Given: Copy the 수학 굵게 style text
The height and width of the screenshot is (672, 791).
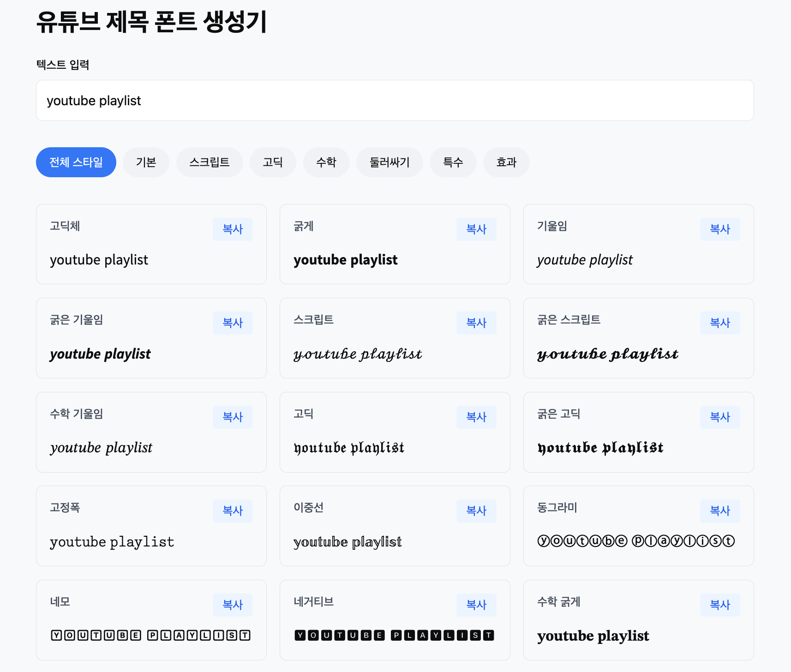Looking at the screenshot, I should [x=720, y=605].
